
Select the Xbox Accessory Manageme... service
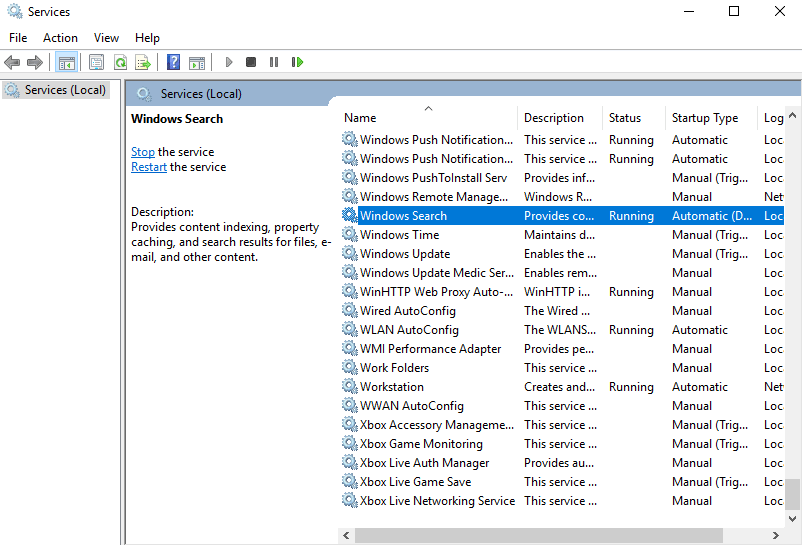point(562,425)
